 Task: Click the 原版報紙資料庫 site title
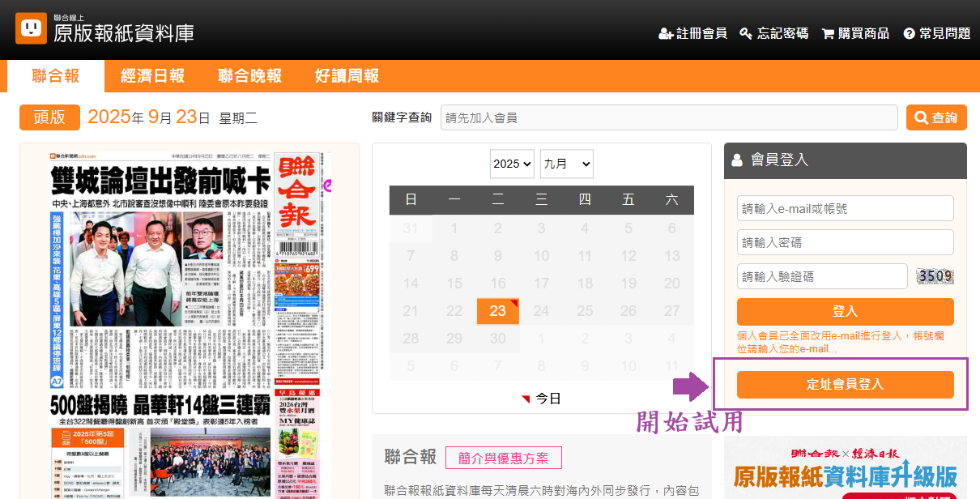click(124, 33)
